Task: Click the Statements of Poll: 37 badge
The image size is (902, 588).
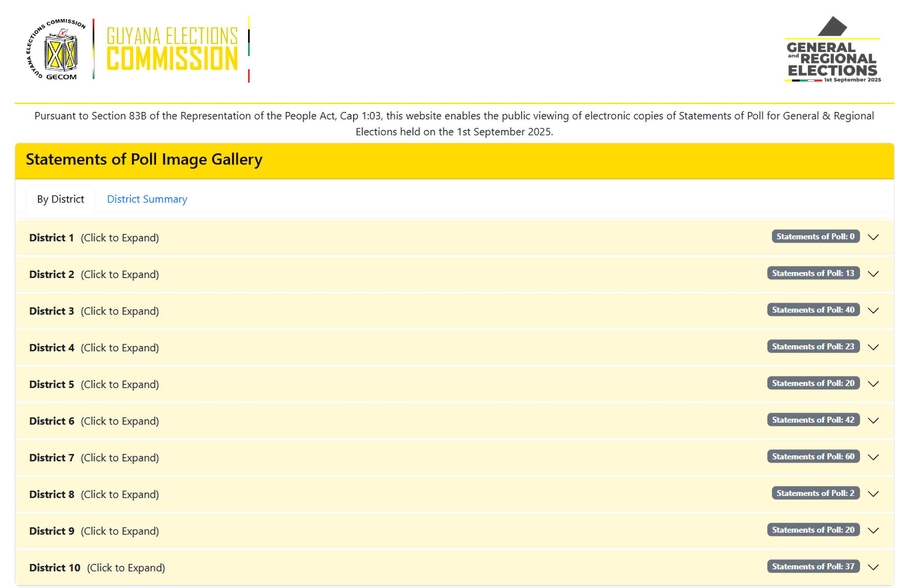Action: pyautogui.click(x=813, y=567)
